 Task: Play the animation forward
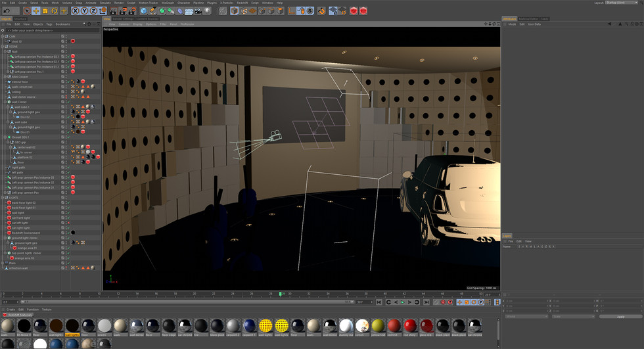coord(402,302)
